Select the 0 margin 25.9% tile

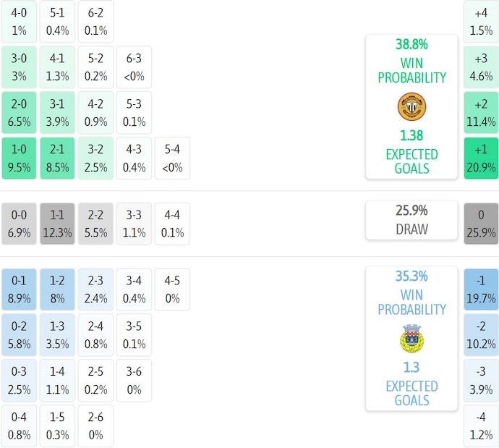coord(481,224)
